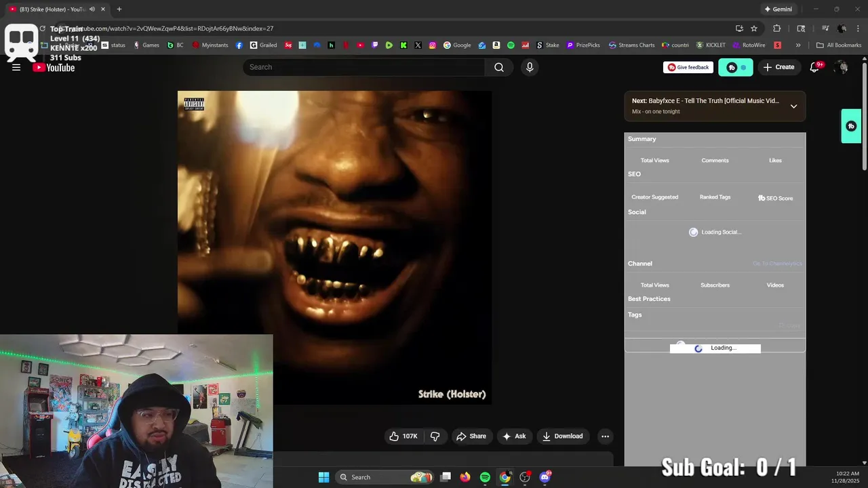Open the more actions three-dot menu
868x488 pixels.
605,436
